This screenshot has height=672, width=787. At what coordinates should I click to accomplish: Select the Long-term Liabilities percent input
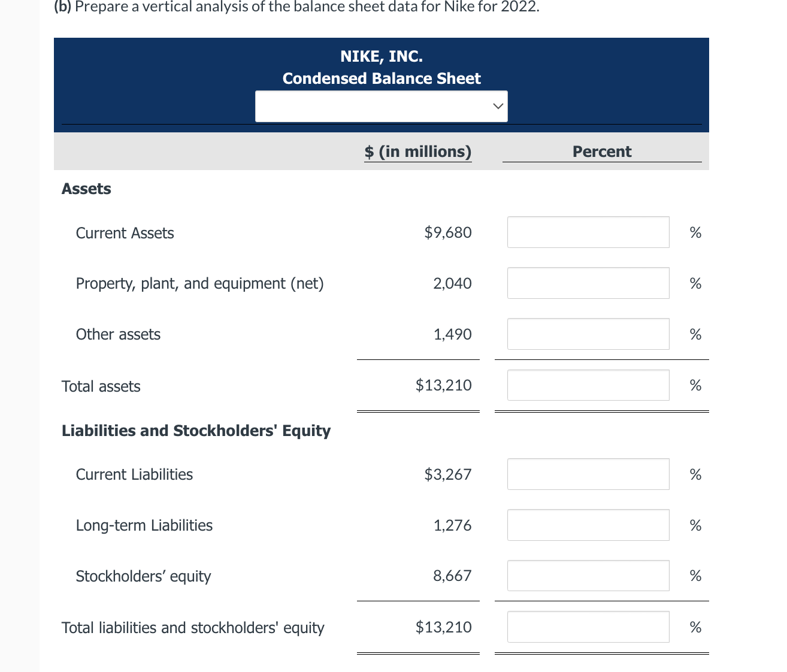[x=588, y=525]
